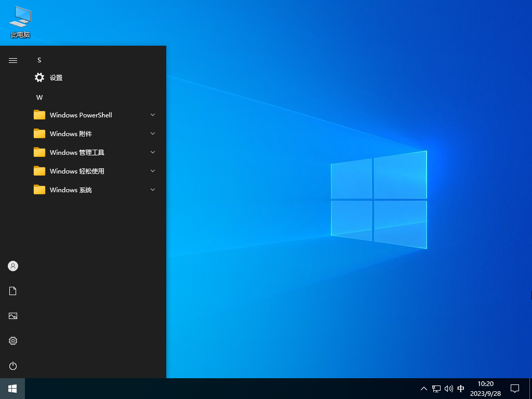Click the network icon in system tray
The height and width of the screenshot is (399, 532).
click(436, 388)
